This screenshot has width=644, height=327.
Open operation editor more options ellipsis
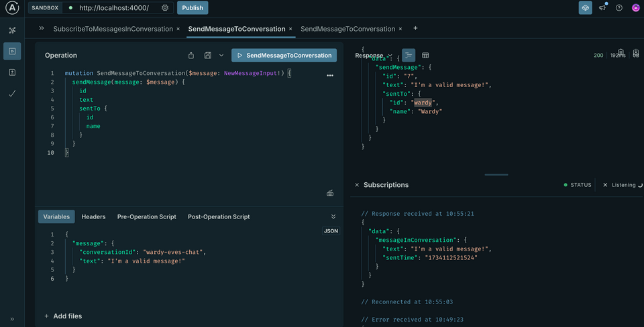[330, 76]
